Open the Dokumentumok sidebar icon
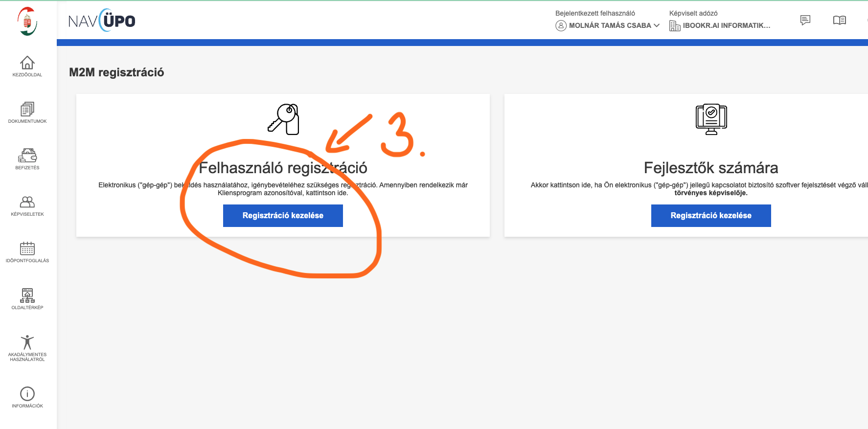This screenshot has width=868, height=429. coord(27,110)
